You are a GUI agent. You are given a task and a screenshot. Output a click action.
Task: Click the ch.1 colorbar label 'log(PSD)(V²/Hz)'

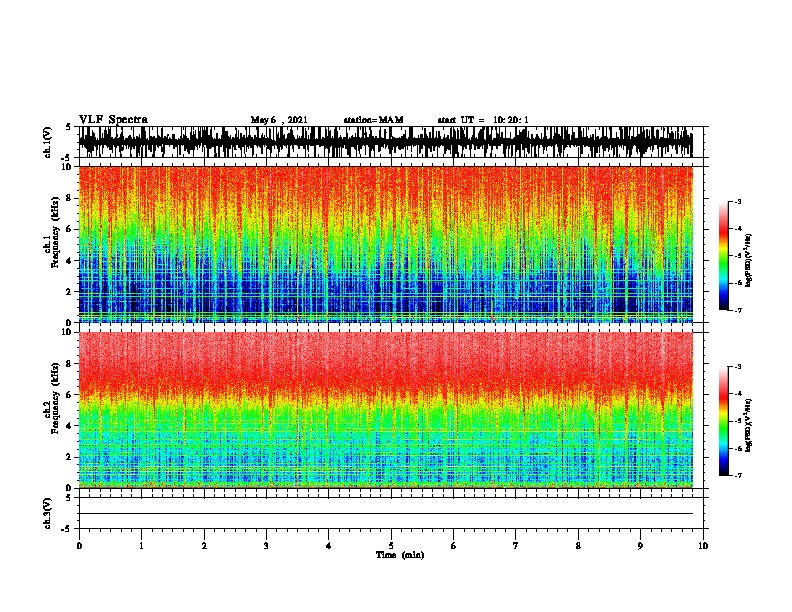point(748,261)
